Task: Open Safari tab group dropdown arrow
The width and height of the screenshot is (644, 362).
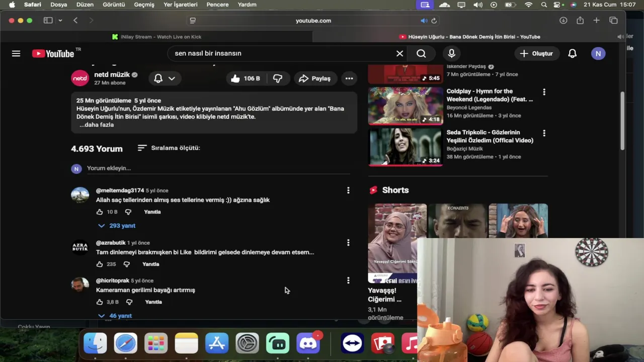Action: (60, 21)
